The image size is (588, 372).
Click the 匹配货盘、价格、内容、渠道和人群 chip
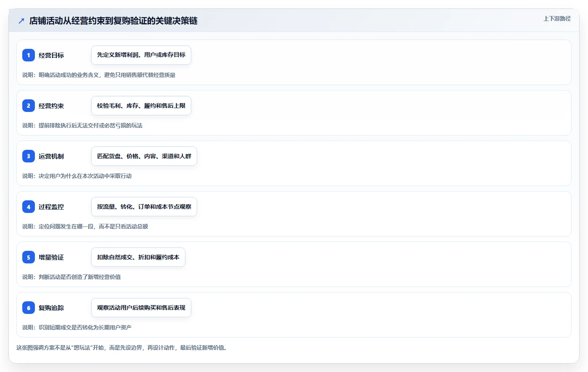pos(144,156)
